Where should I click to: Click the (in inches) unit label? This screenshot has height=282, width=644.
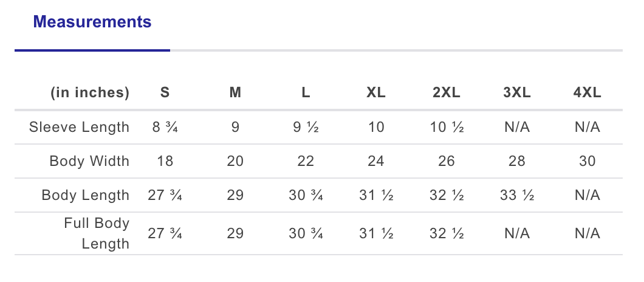click(90, 93)
